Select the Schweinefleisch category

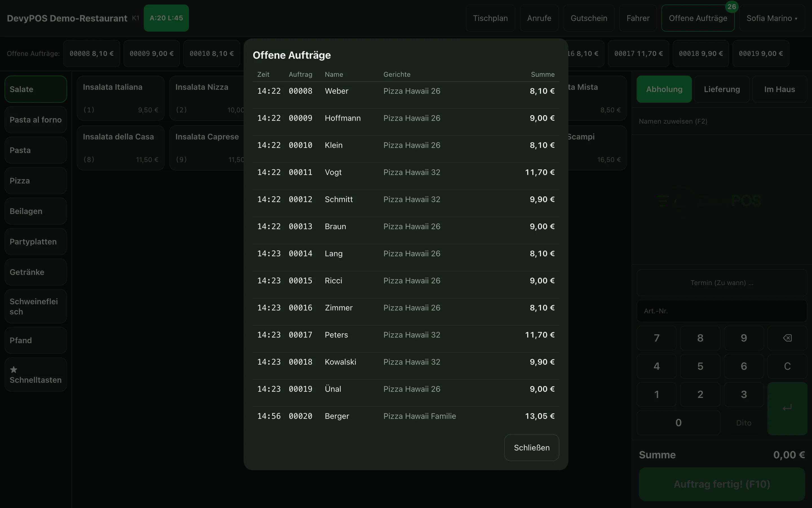[36, 306]
